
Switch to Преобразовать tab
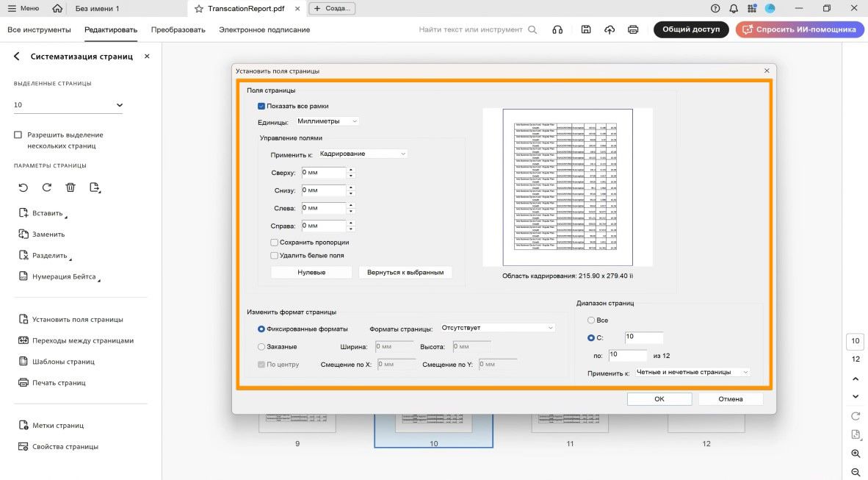point(178,30)
